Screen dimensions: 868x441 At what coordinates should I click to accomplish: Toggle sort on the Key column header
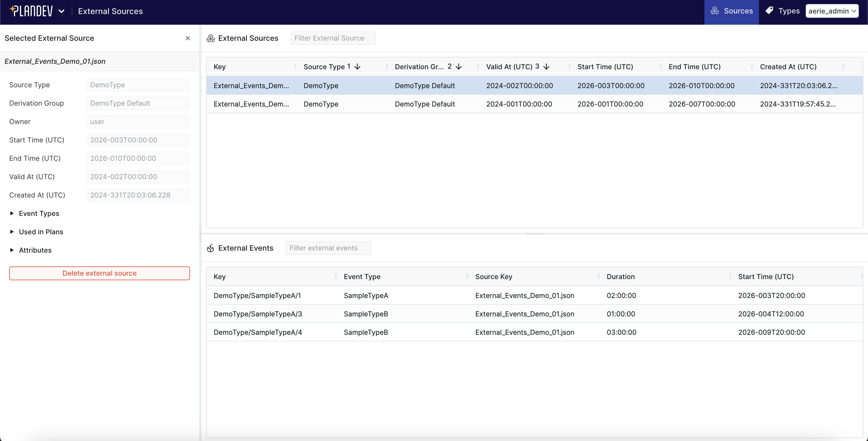click(x=219, y=66)
